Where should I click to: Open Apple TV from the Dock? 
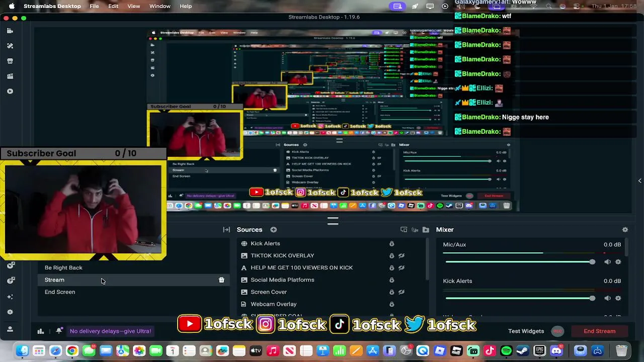tap(256, 350)
